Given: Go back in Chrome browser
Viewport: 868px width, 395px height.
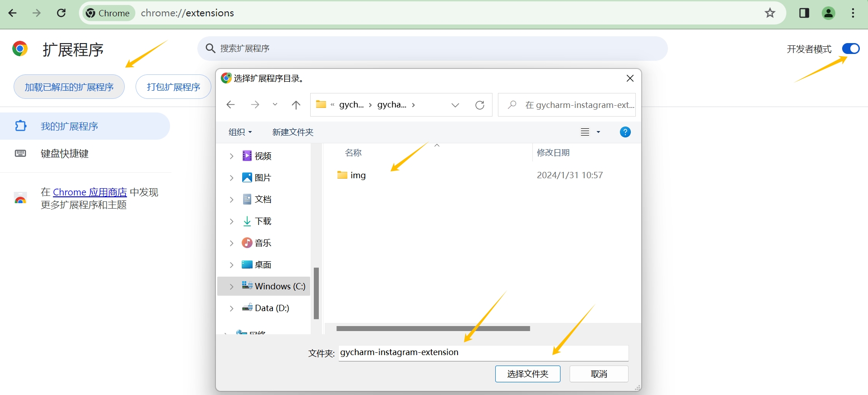Looking at the screenshot, I should 13,13.
